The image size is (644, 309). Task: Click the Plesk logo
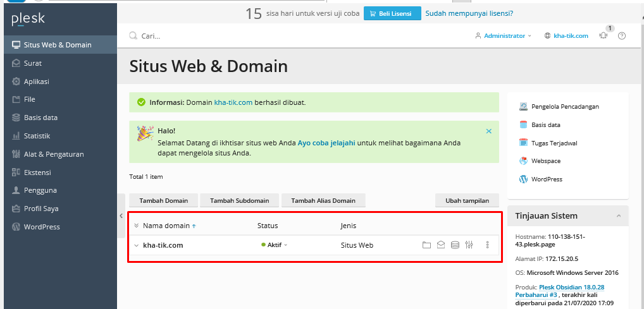pyautogui.click(x=28, y=19)
